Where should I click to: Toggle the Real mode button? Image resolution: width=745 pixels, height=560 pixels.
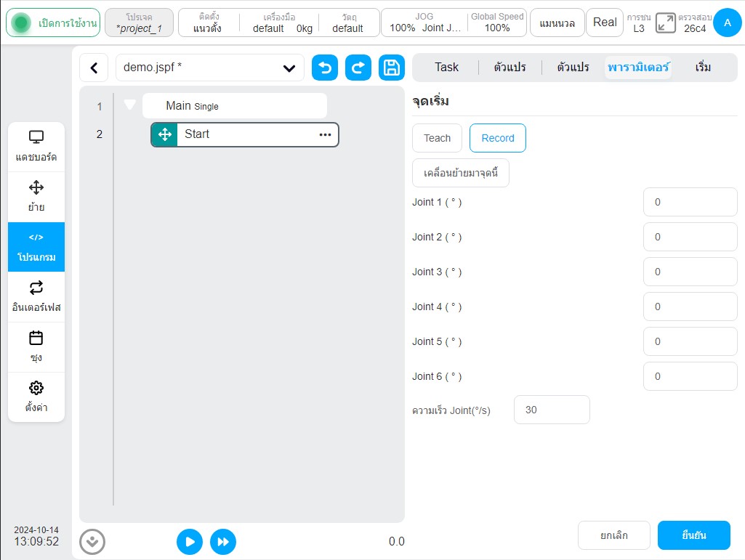point(605,23)
